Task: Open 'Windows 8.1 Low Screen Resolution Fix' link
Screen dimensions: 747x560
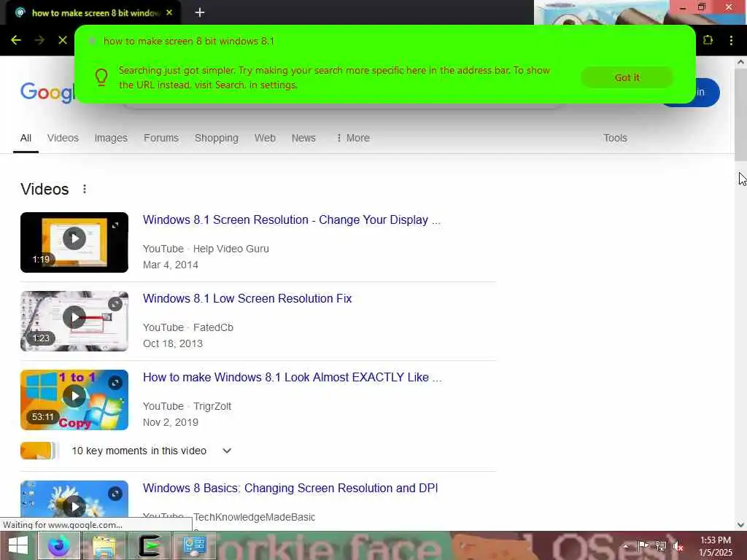Action: pyautogui.click(x=247, y=298)
